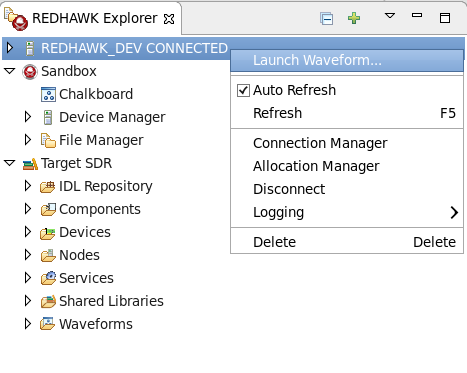Maximize the REDHAWK Explorer view
Image resolution: width=467 pixels, height=373 pixels.
point(445,18)
